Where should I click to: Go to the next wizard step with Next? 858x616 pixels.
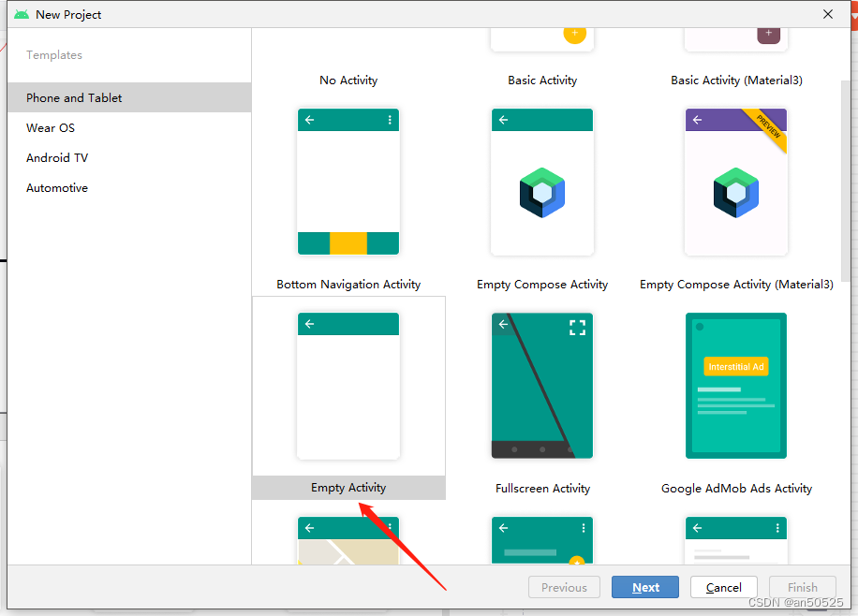(x=645, y=587)
